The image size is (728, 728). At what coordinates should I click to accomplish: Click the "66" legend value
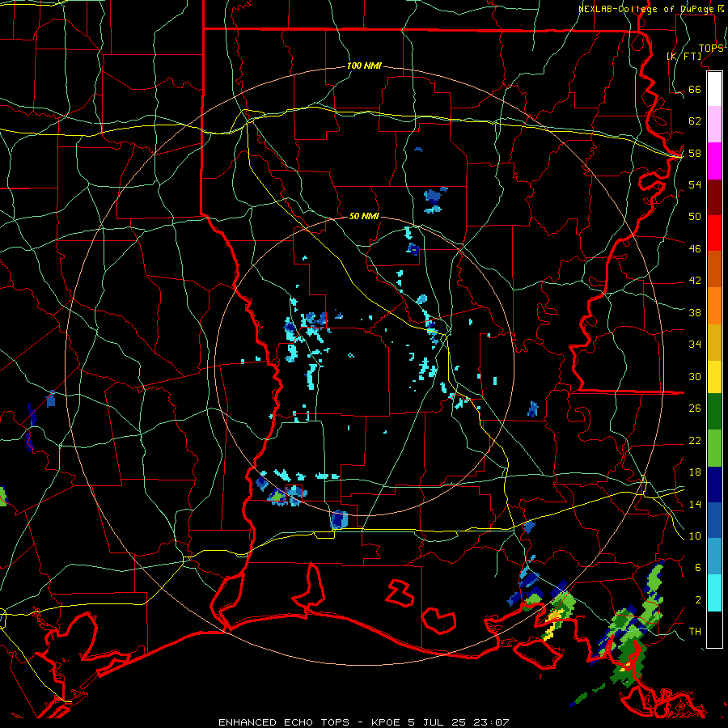tap(695, 89)
